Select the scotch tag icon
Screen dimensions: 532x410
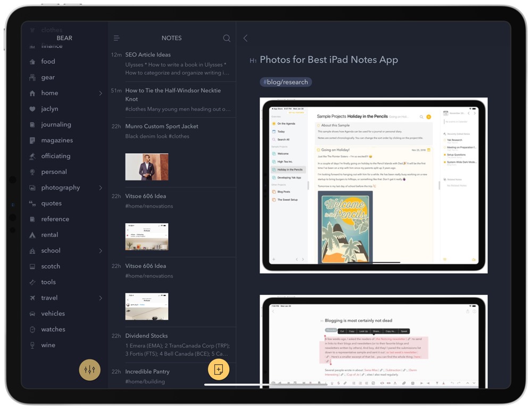pos(32,266)
